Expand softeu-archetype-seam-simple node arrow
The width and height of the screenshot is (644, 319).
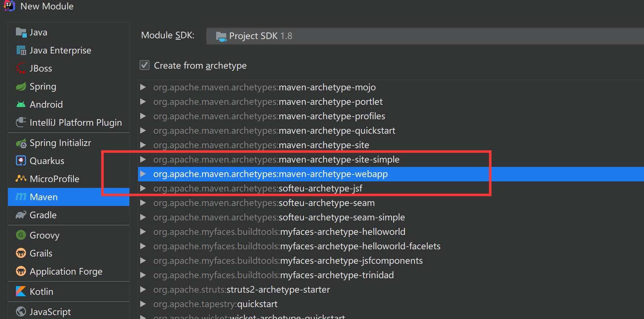(x=143, y=217)
